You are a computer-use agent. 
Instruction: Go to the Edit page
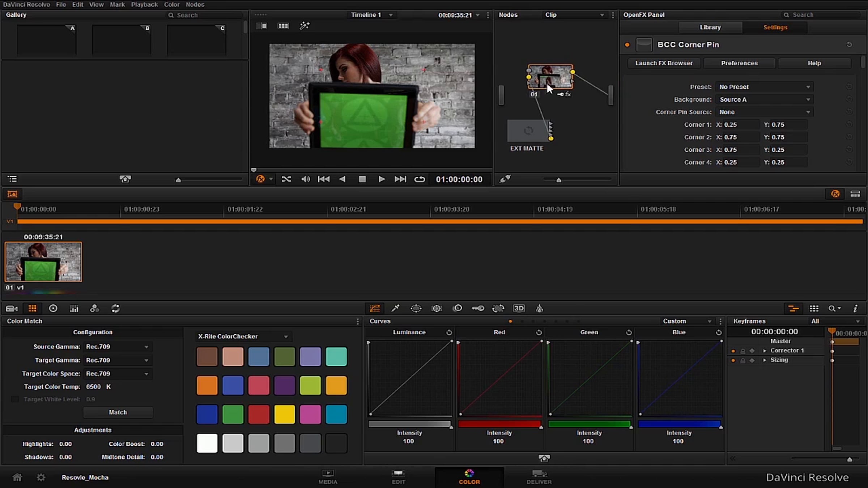[399, 477]
